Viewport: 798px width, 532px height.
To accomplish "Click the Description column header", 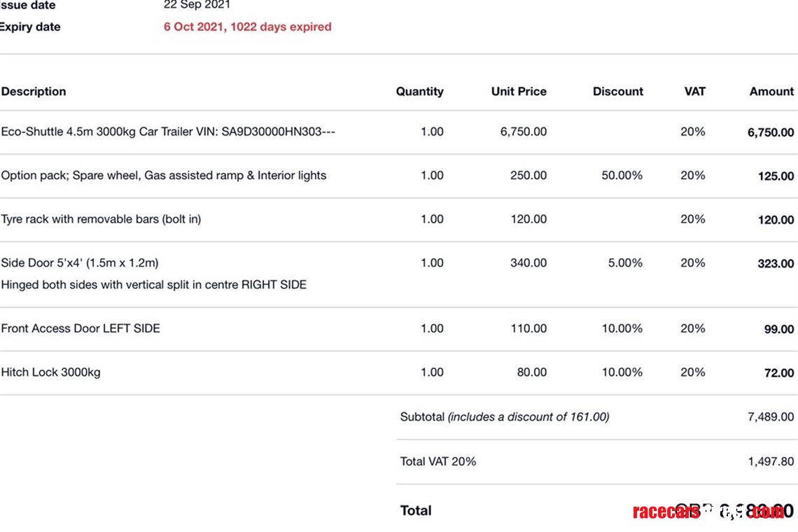I will point(34,92).
